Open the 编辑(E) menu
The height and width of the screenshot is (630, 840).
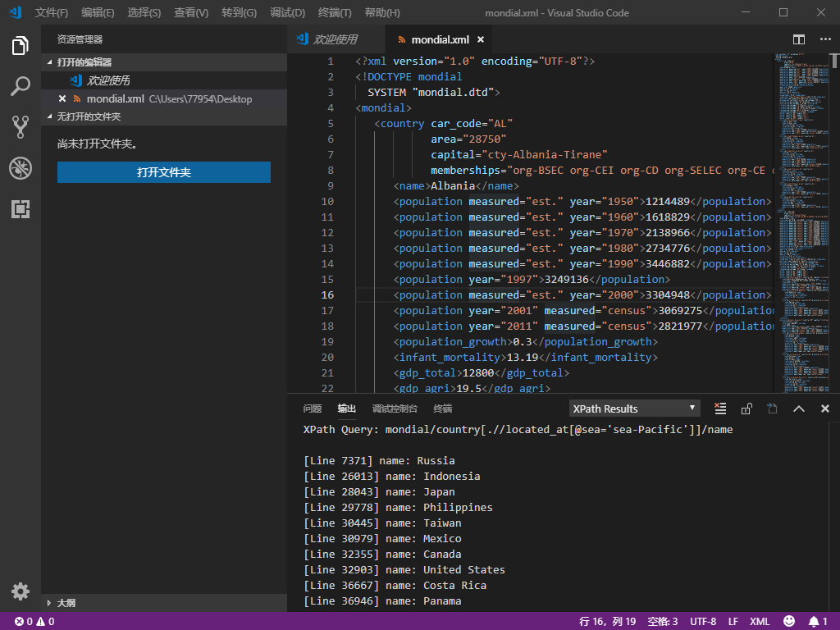[98, 13]
